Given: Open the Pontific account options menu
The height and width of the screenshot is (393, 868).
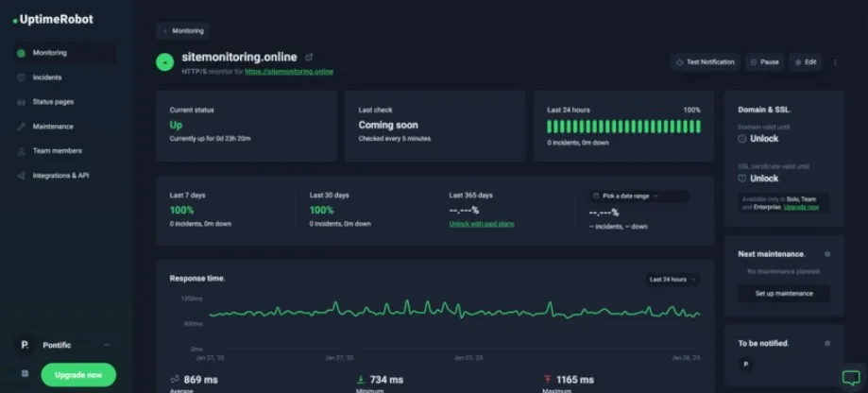Looking at the screenshot, I should point(107,345).
